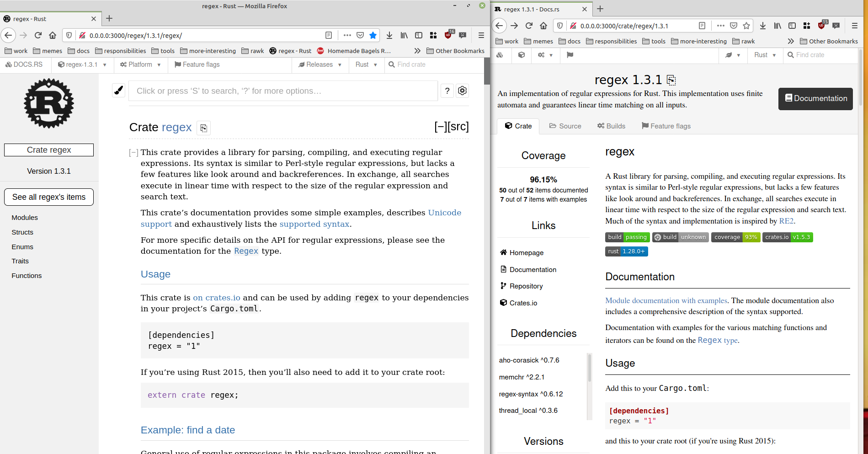Click the blue bookmark star in left window

pos(373,35)
